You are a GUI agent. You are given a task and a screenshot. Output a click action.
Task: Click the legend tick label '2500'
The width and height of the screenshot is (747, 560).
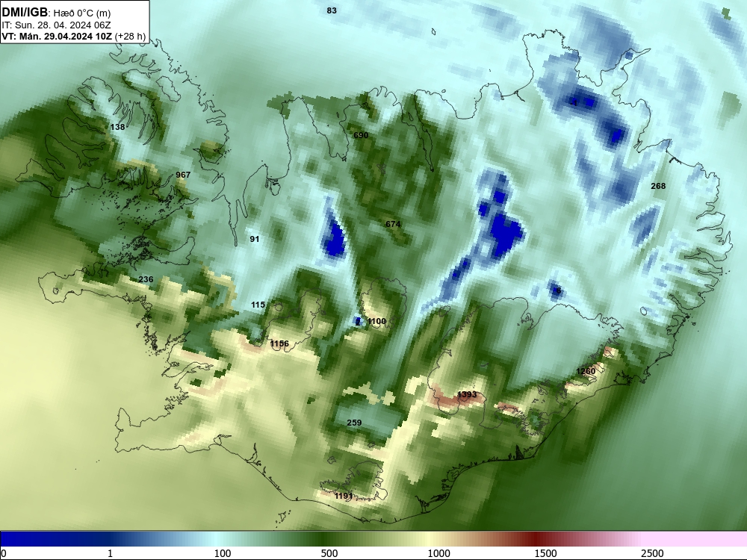(651, 553)
